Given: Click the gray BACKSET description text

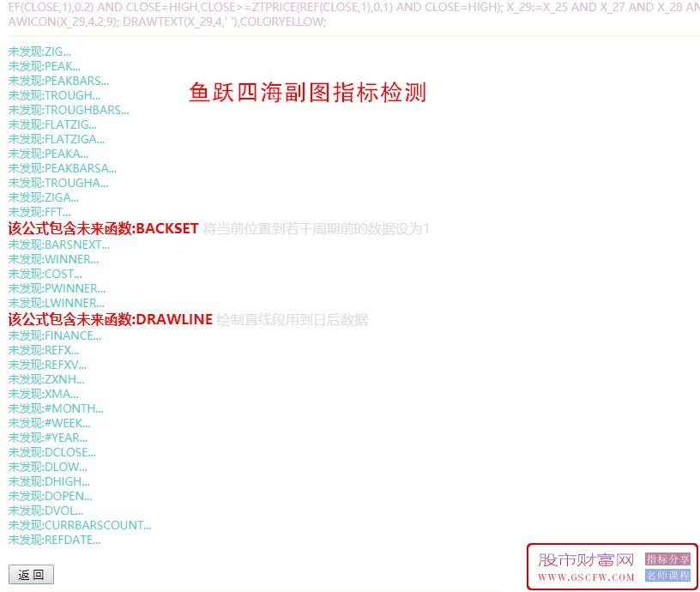Looking at the screenshot, I should 316,229.
